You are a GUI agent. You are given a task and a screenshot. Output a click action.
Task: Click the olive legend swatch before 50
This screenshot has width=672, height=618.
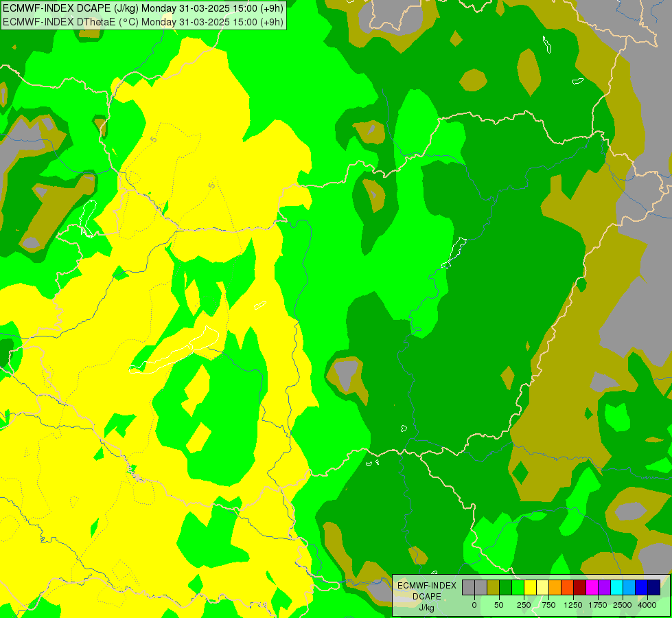tap(493, 588)
